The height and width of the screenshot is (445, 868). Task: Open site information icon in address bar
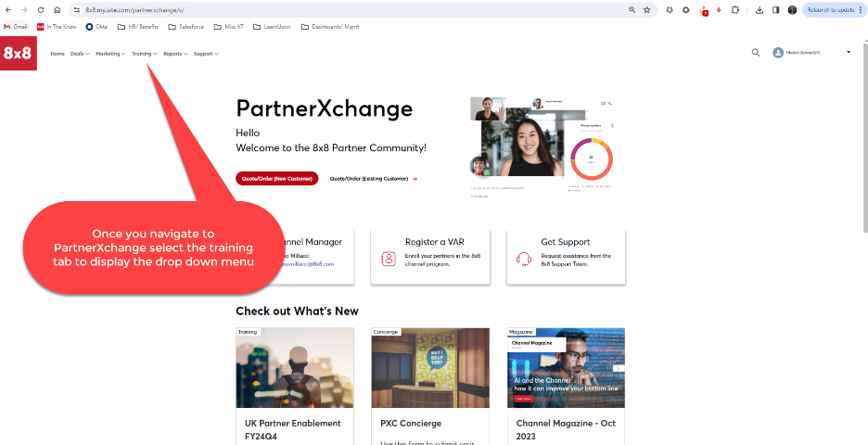[x=77, y=10]
